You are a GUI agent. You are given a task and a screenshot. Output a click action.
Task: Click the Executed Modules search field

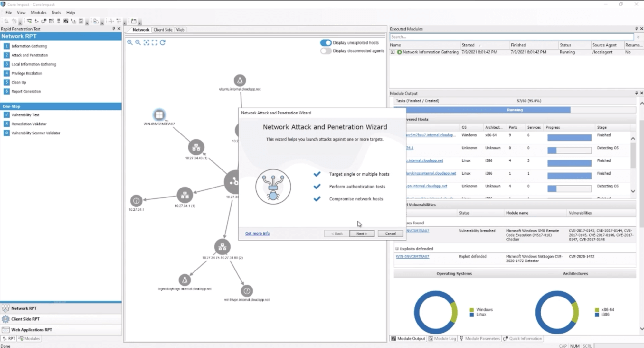click(x=511, y=37)
